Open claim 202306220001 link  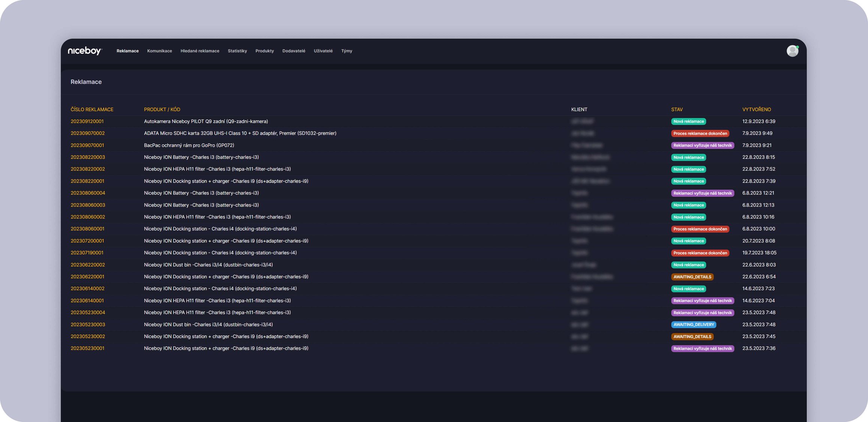click(87, 277)
